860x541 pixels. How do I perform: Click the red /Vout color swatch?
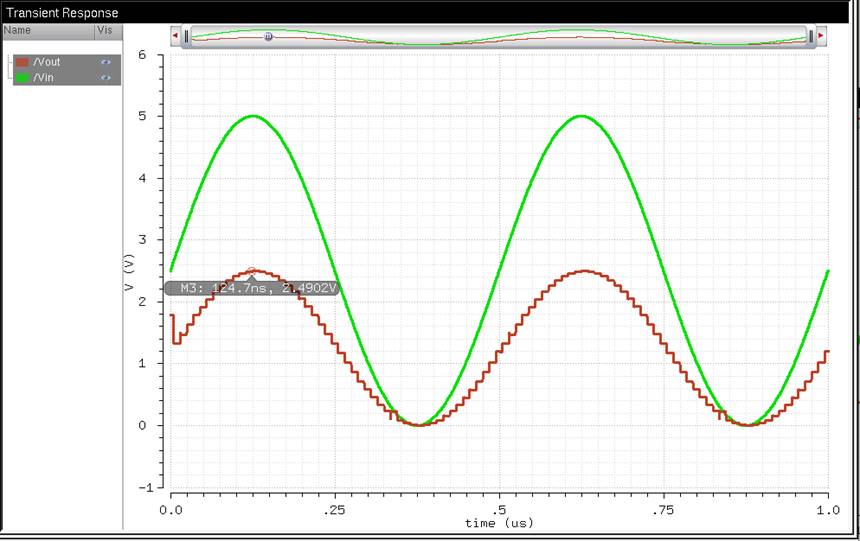click(x=22, y=62)
